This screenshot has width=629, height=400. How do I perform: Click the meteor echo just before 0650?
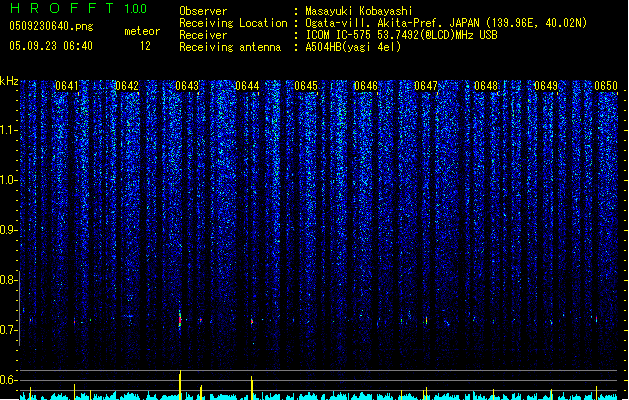pyautogui.click(x=597, y=319)
